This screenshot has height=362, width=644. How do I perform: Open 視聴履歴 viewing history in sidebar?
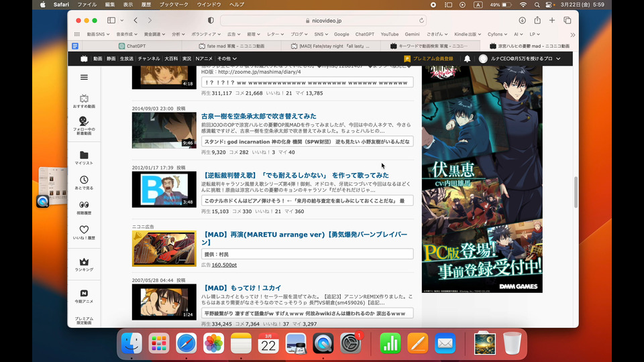(85, 208)
